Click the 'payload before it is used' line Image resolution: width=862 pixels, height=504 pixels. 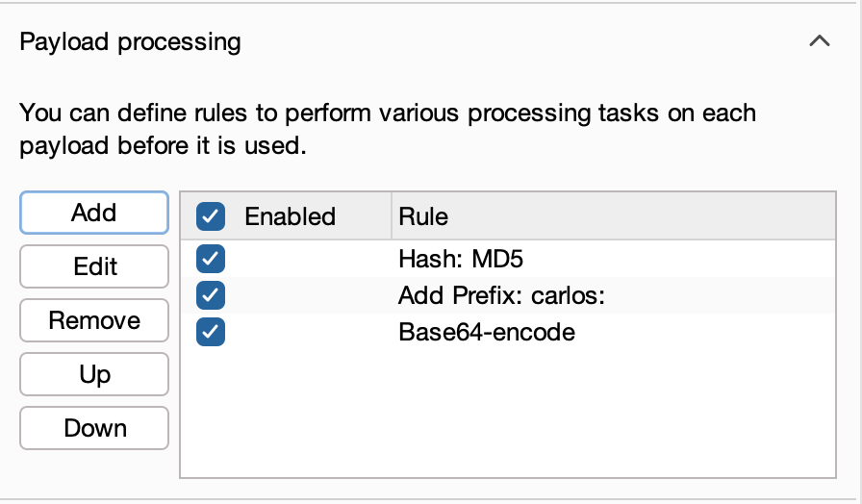(163, 147)
